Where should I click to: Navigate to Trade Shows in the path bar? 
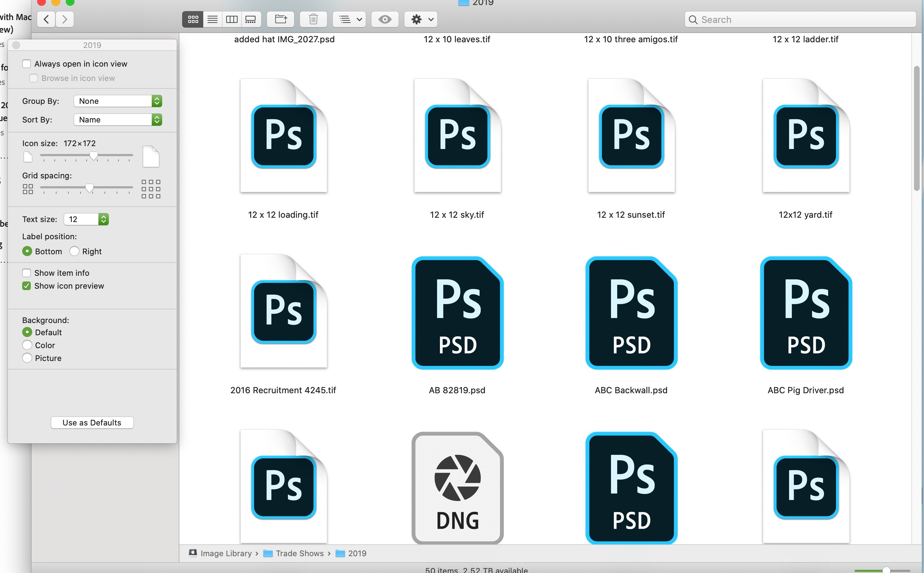click(x=300, y=553)
